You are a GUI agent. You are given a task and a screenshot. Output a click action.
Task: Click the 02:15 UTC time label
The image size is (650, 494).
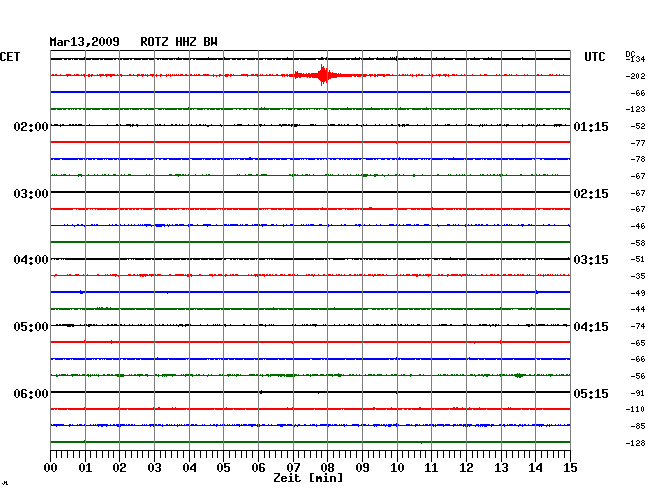[591, 194]
